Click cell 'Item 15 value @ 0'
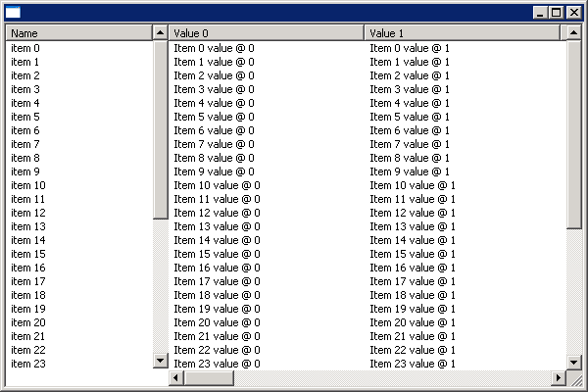This screenshot has width=588, height=392. [x=218, y=254]
